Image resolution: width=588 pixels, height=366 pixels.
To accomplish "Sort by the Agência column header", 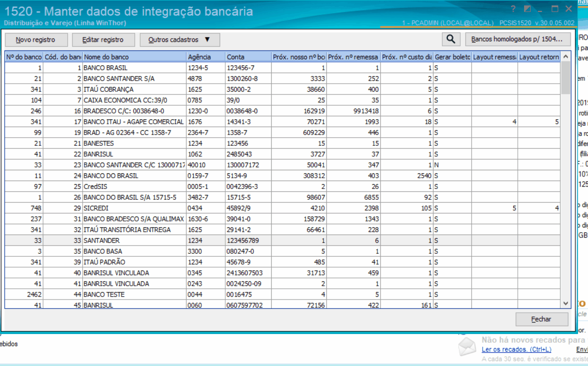I will point(205,57).
